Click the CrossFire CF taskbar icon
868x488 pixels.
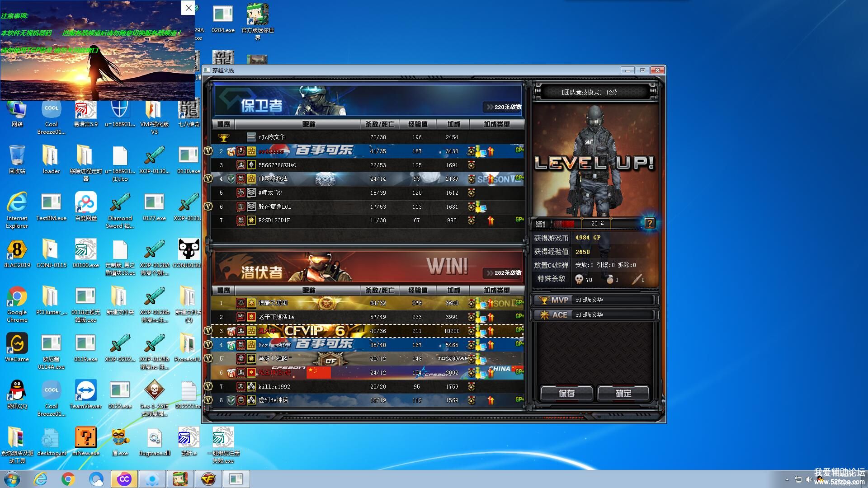pyautogui.click(x=208, y=479)
